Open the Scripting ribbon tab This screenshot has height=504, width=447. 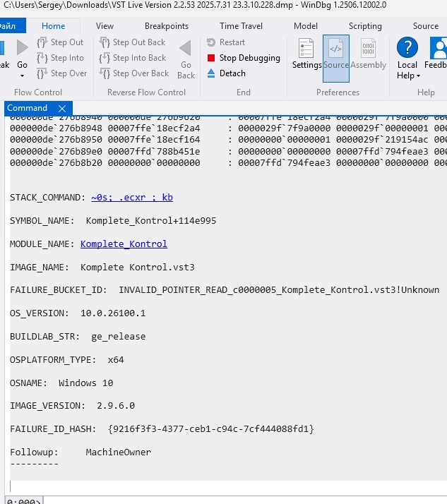click(x=365, y=26)
